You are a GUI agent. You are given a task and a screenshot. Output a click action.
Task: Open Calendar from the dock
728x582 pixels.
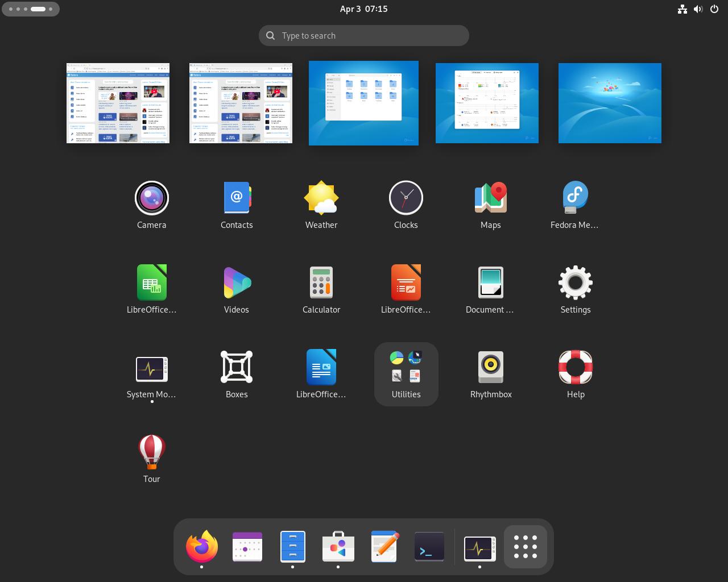coord(247,547)
